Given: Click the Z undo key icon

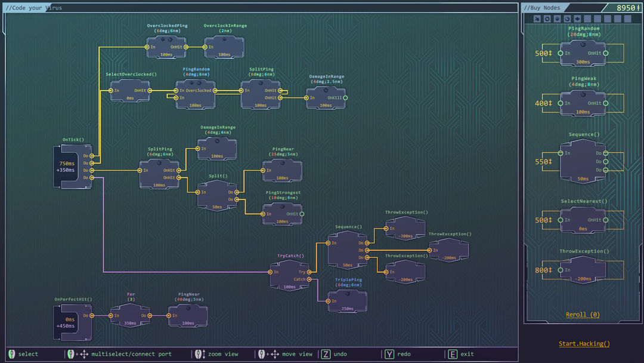Looking at the screenshot, I should point(326,354).
